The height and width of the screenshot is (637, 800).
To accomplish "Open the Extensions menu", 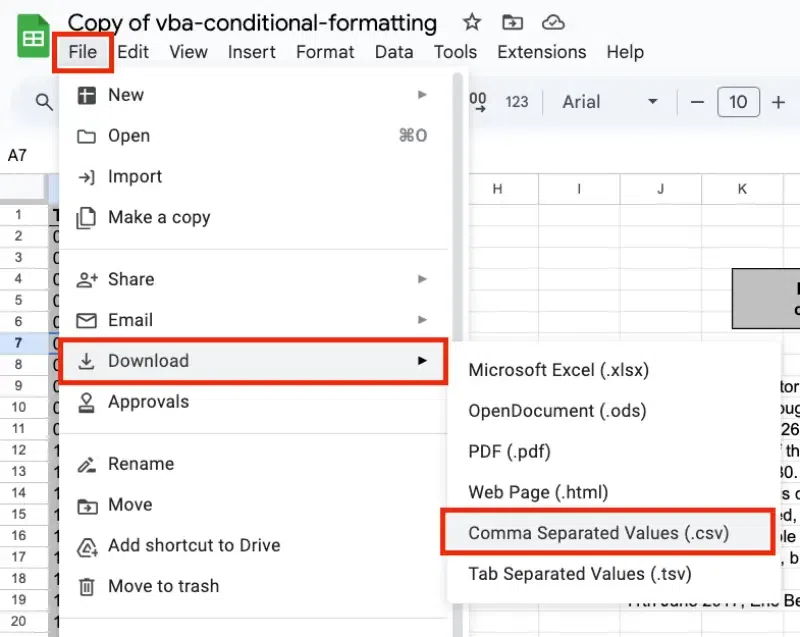I will [541, 52].
